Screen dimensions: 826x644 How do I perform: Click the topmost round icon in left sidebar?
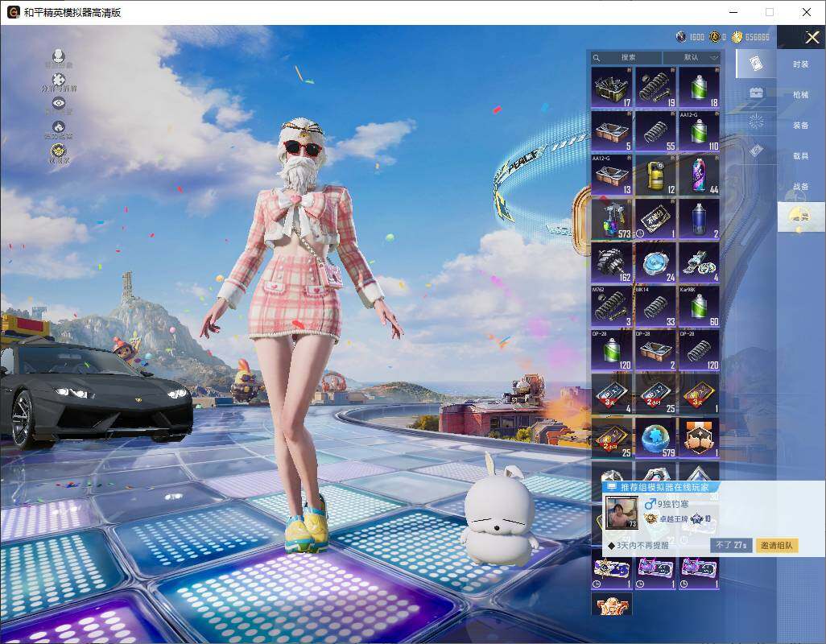[59, 56]
